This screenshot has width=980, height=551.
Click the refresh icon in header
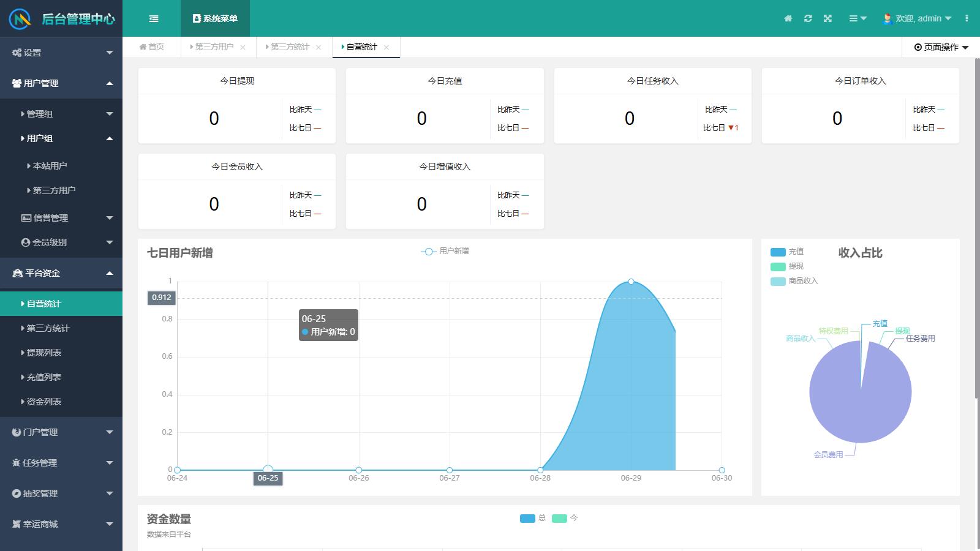(808, 18)
